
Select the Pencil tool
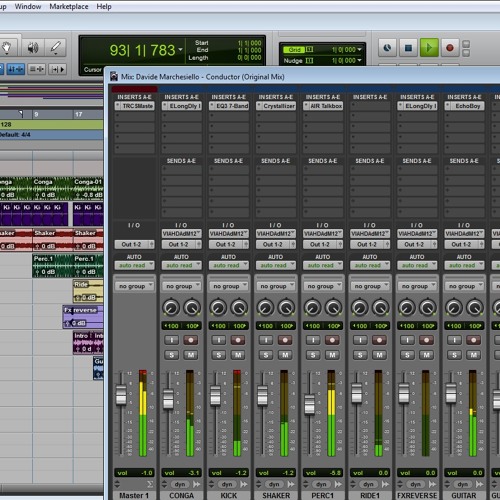(55, 48)
